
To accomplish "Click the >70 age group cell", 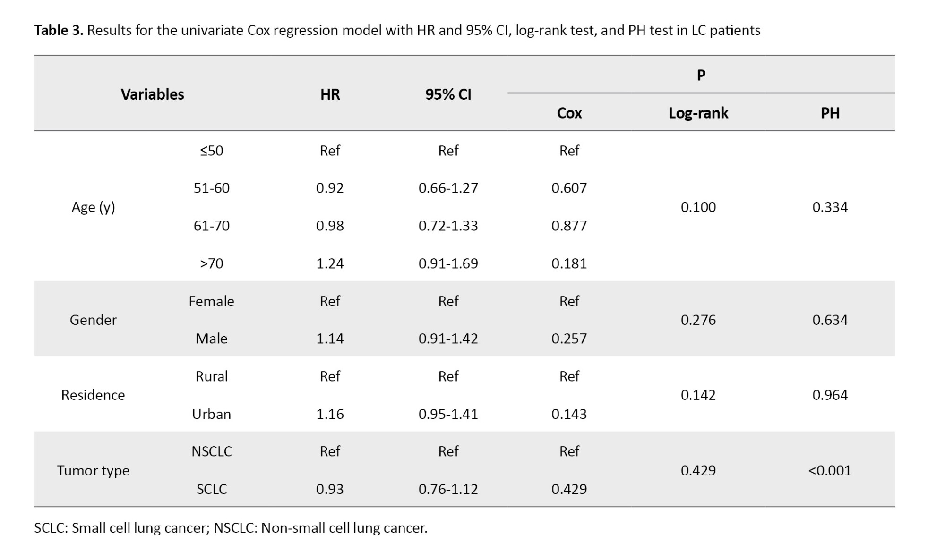I will [x=211, y=263].
